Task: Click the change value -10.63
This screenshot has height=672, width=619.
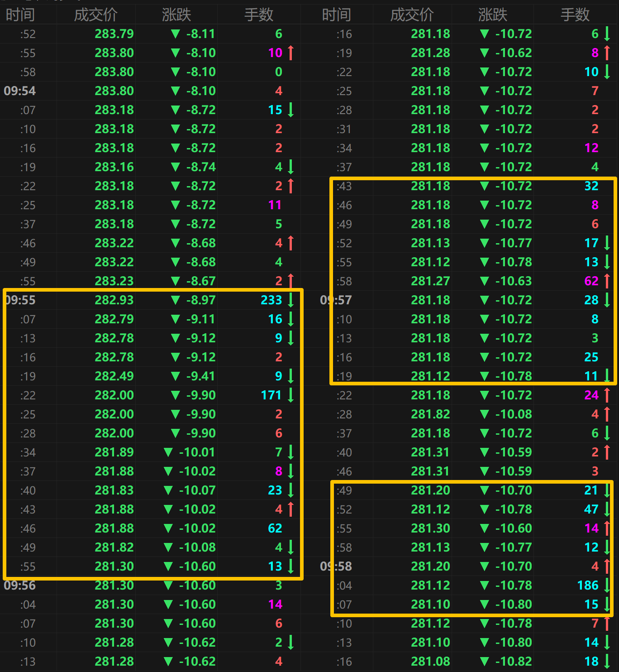Action: point(513,281)
